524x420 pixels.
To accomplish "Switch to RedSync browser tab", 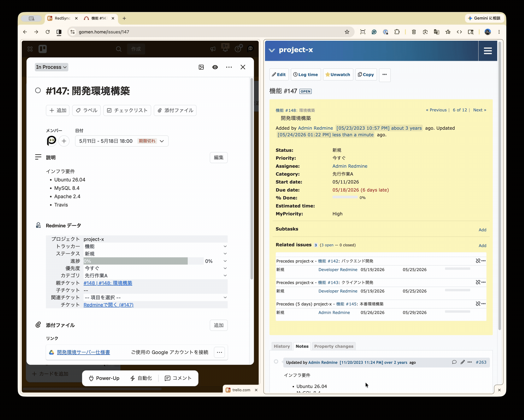I will pos(62,18).
